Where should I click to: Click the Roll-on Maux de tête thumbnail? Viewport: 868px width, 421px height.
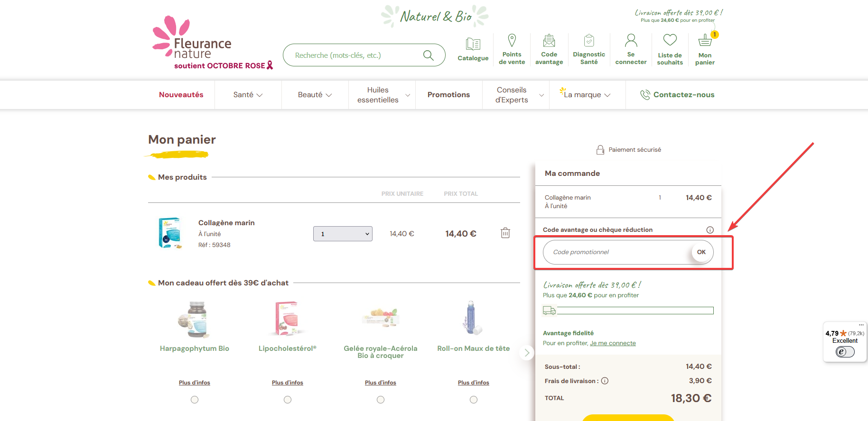472,318
